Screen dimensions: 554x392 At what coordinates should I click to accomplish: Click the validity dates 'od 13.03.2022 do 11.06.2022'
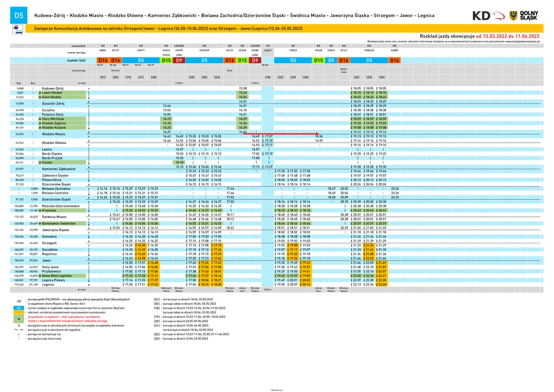[508, 36]
